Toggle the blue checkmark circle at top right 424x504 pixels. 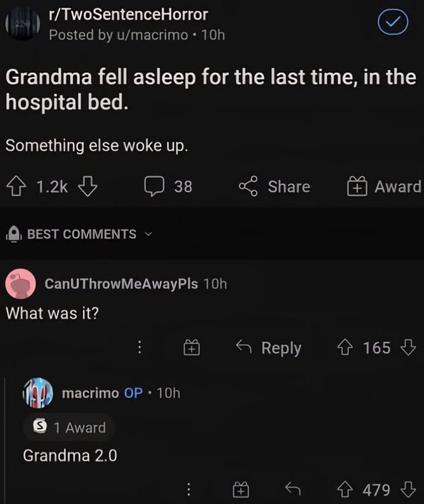[394, 24]
